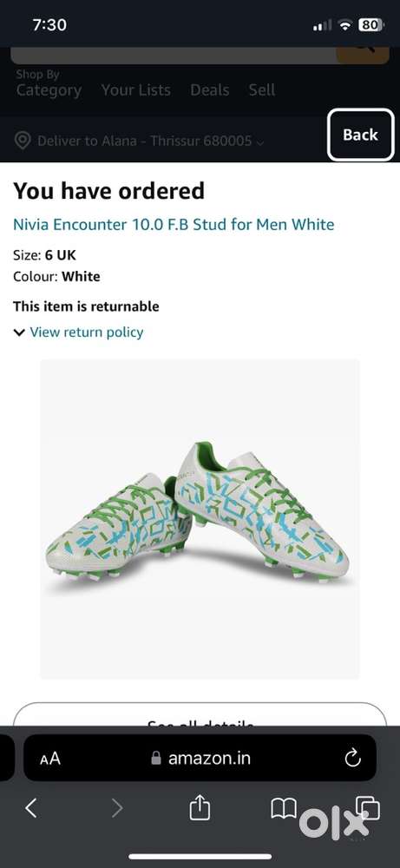400x868 pixels.
Task: Open Nivia Encounter 10.0 product link
Action: pyautogui.click(x=174, y=224)
